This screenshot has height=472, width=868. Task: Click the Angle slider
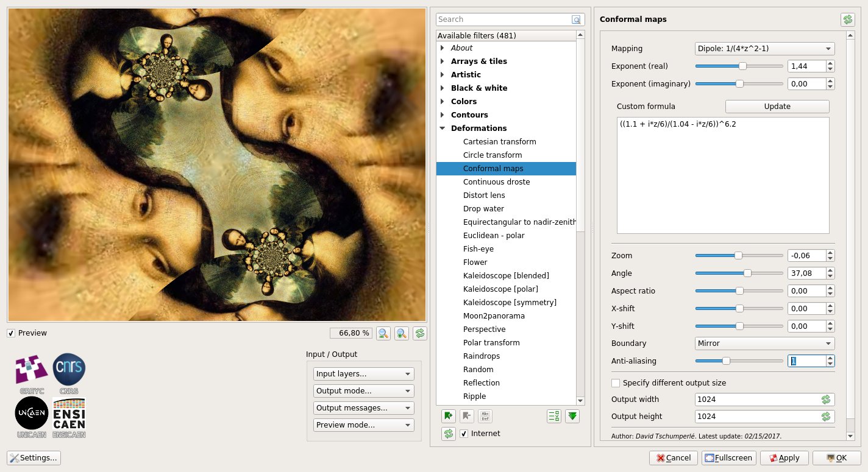pos(739,273)
